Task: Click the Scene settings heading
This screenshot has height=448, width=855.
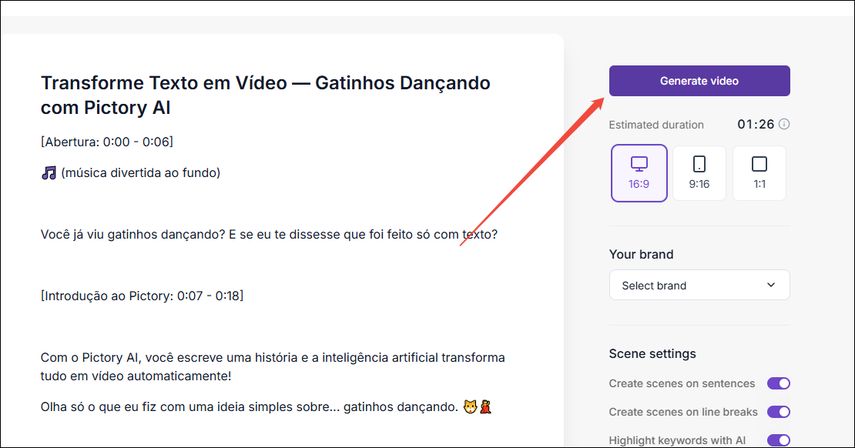Action: (652, 354)
